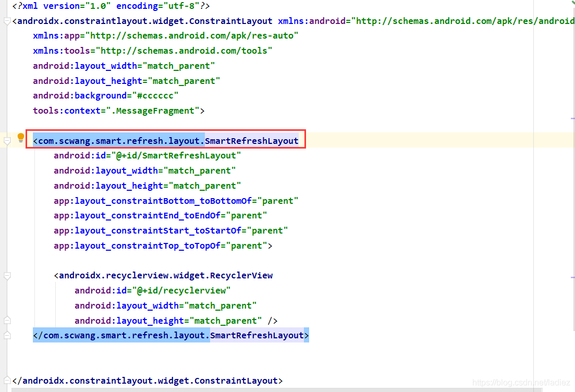Image resolution: width=575 pixels, height=392 pixels.
Task: Click RecyclerView's android:layout_width attribute line
Action: [166, 306]
